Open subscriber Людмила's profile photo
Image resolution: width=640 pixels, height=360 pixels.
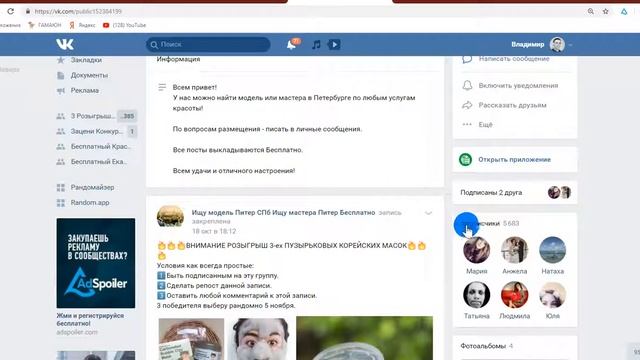point(514,295)
